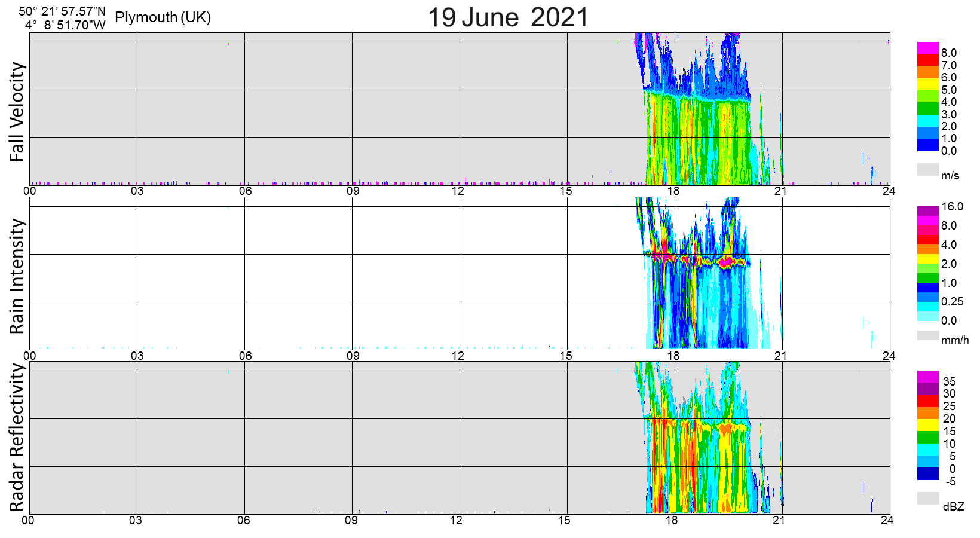Click the "dBZ" unit label
Image resolution: width=980 pixels, height=538 pixels.
(954, 507)
